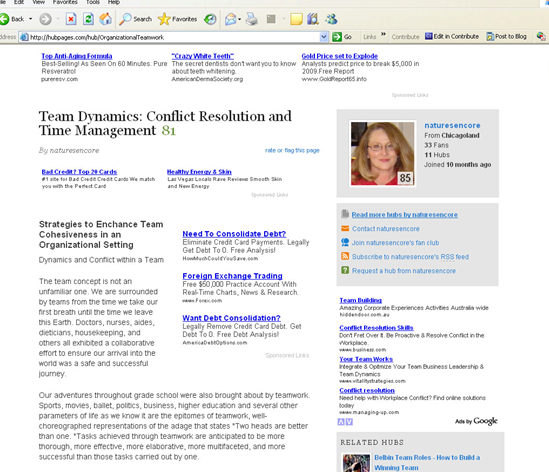Open "Crazy White Teeth" ad link
Screen dimensions: 549x472
coord(202,56)
